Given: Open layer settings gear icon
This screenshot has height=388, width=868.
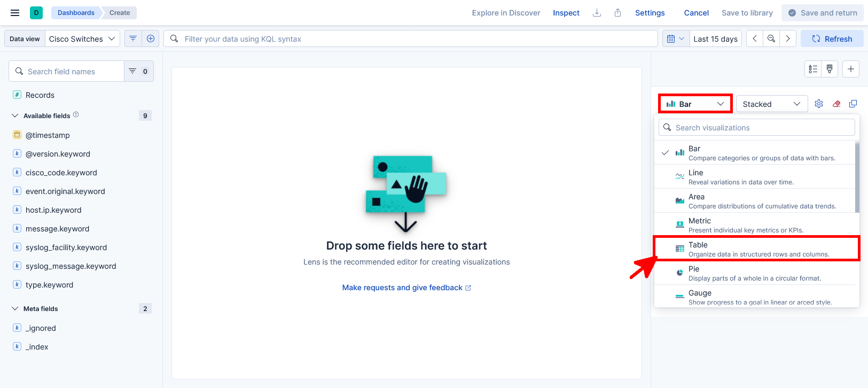Looking at the screenshot, I should 819,104.
